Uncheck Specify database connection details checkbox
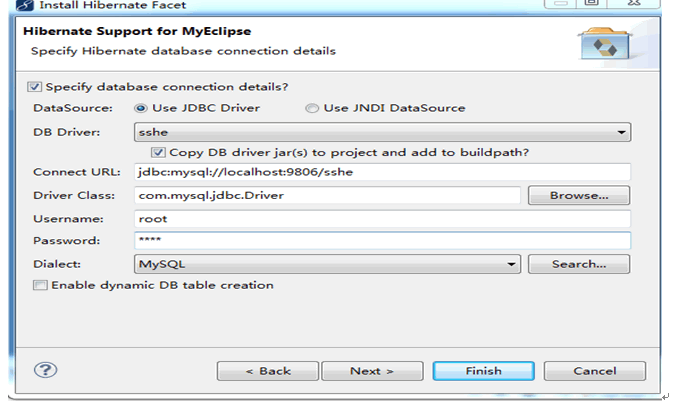Viewport: 687px width, 415px height. coord(34,87)
